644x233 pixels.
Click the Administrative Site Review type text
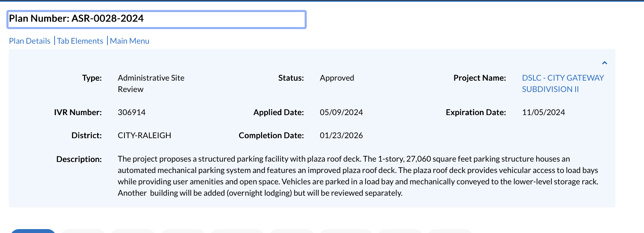pyautogui.click(x=151, y=83)
